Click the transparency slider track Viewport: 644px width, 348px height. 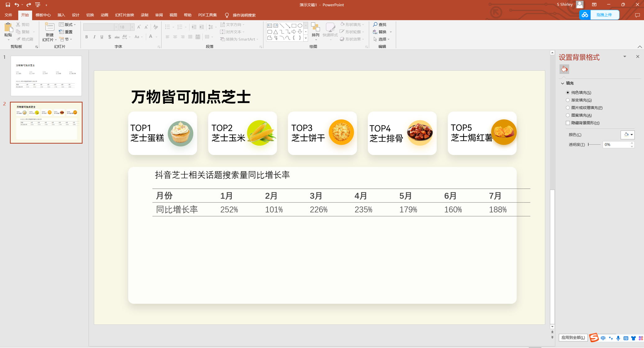click(x=594, y=145)
